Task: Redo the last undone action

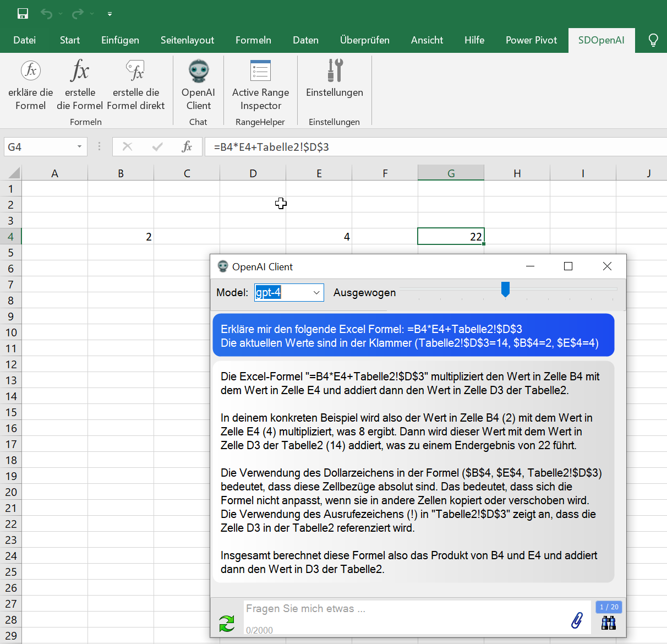Action: [x=78, y=13]
